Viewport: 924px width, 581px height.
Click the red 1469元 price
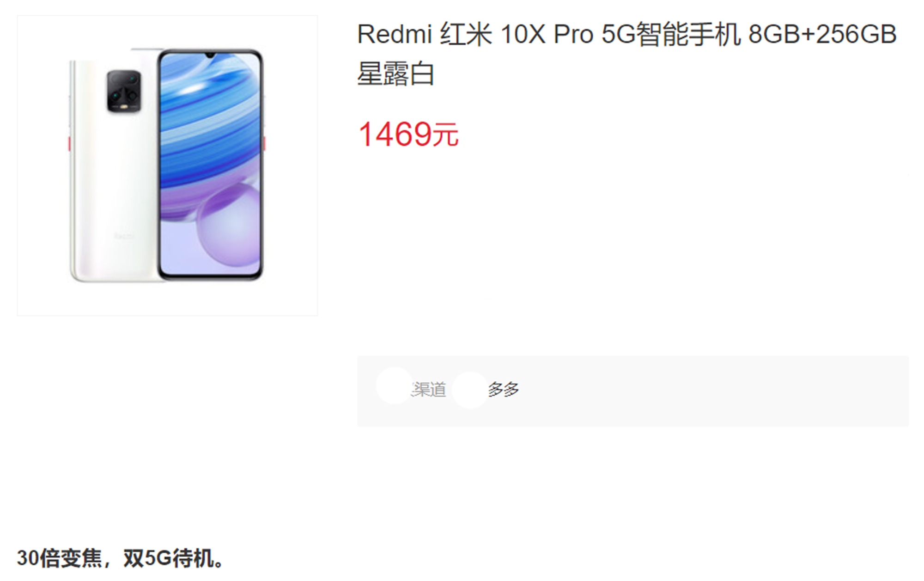[x=408, y=135]
